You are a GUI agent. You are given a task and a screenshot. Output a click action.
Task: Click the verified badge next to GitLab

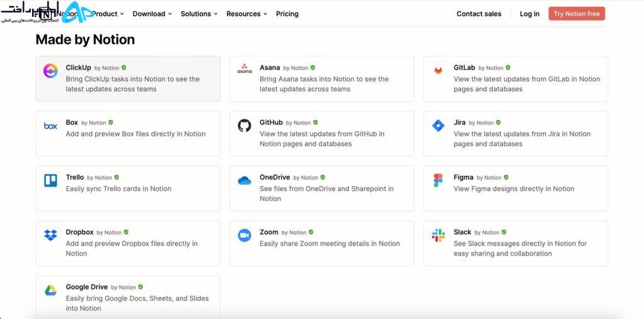click(508, 68)
